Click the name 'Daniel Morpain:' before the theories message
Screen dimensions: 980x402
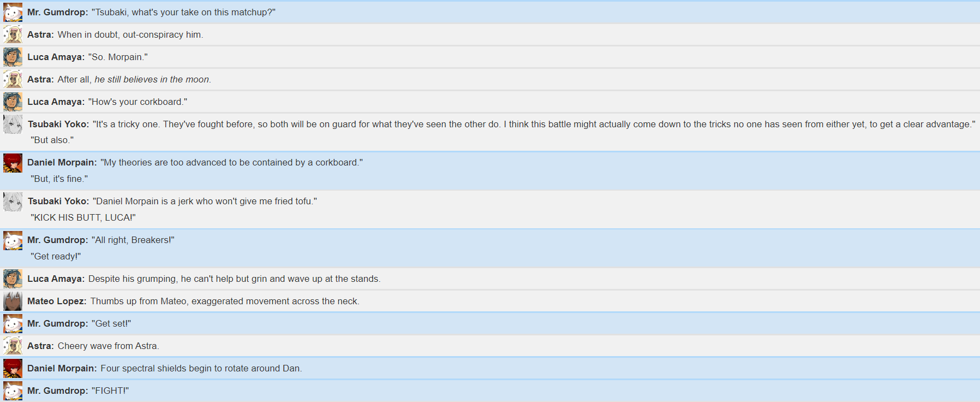(62, 163)
